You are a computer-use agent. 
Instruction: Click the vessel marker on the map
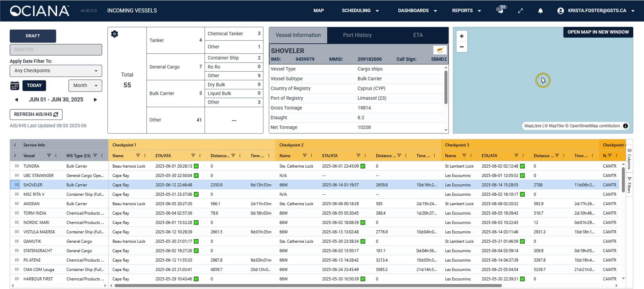(543, 80)
